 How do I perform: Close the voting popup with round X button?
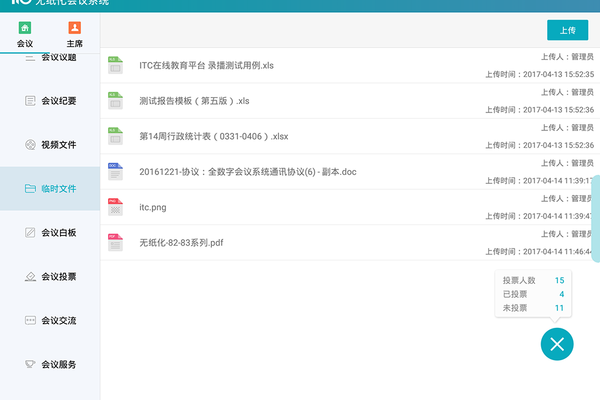(x=557, y=344)
